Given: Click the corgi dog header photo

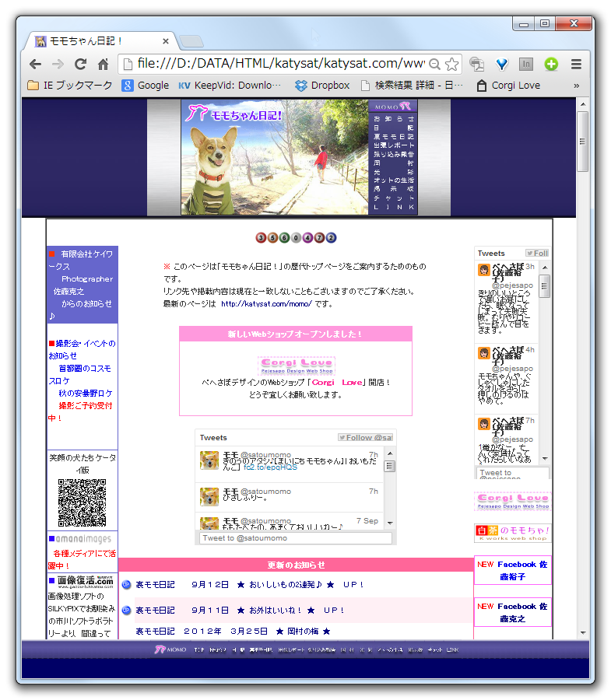Looking at the screenshot, I should pyautogui.click(x=275, y=157).
